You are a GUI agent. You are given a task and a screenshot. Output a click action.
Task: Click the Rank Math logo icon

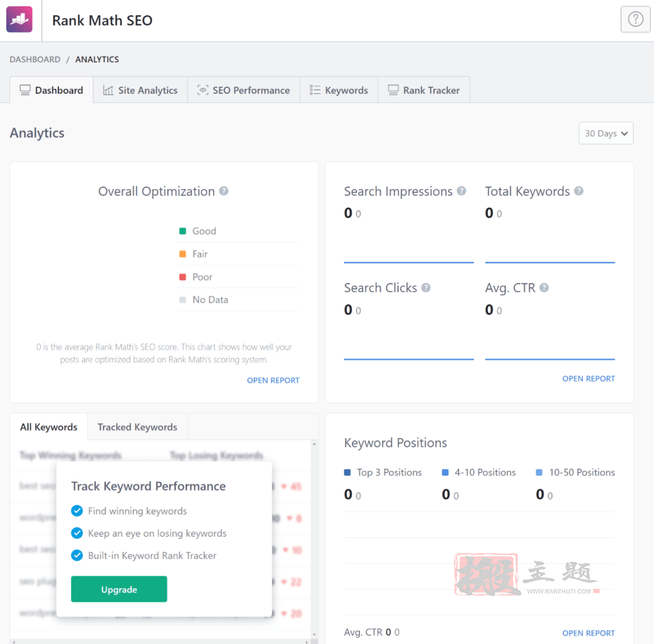[x=19, y=19]
